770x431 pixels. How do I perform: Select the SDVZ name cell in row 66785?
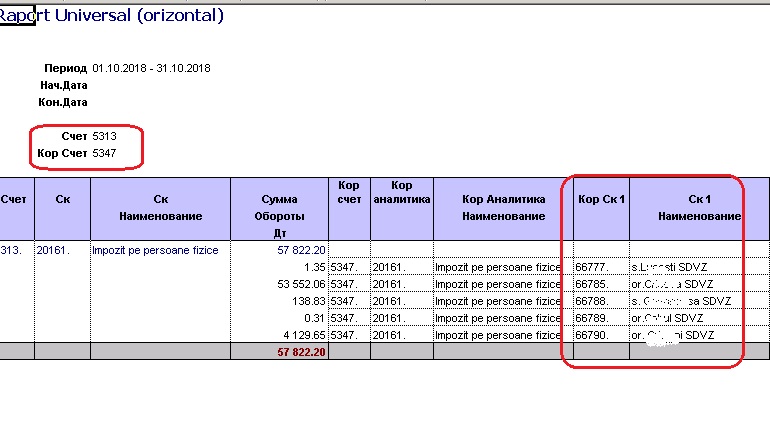pyautogui.click(x=699, y=284)
